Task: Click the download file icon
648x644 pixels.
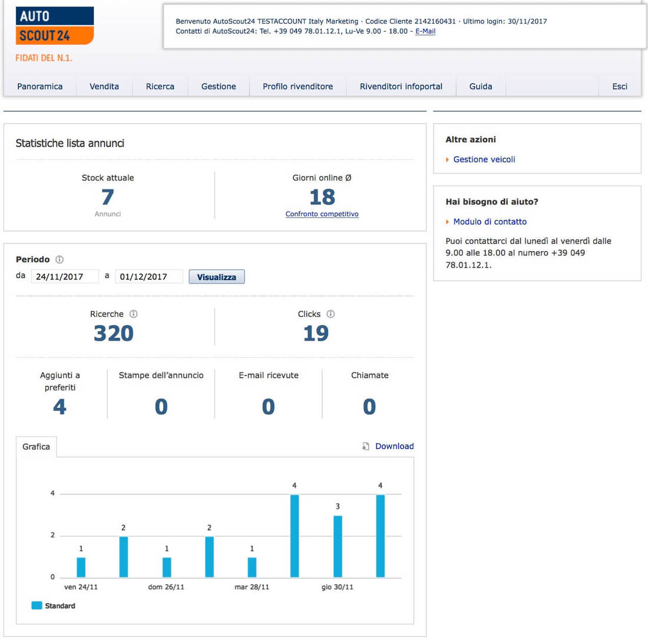Action: tap(366, 446)
